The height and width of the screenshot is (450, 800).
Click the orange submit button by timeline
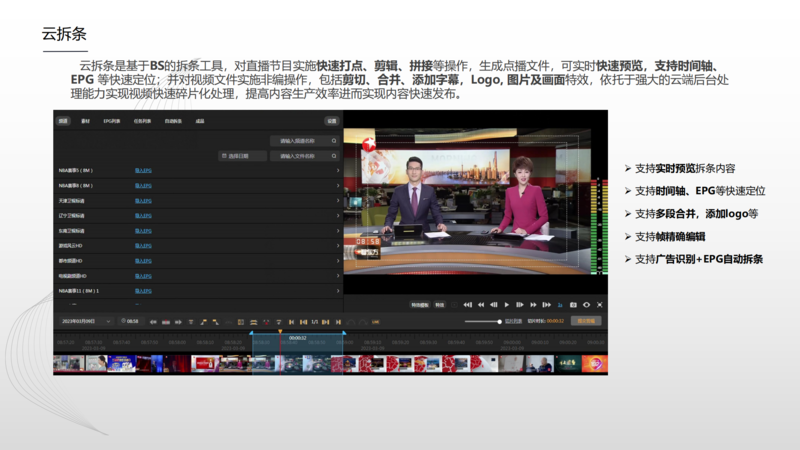[586, 321]
